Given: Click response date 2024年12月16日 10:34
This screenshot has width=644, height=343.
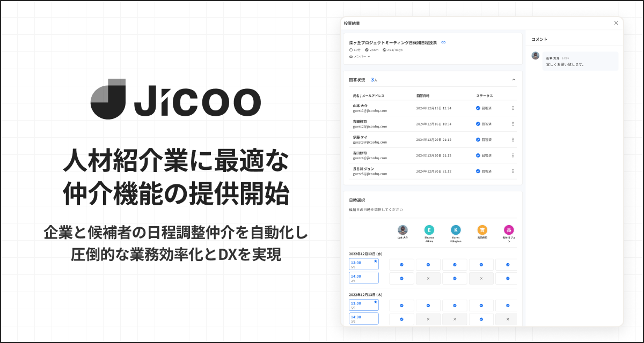Looking at the screenshot, I should tap(434, 124).
